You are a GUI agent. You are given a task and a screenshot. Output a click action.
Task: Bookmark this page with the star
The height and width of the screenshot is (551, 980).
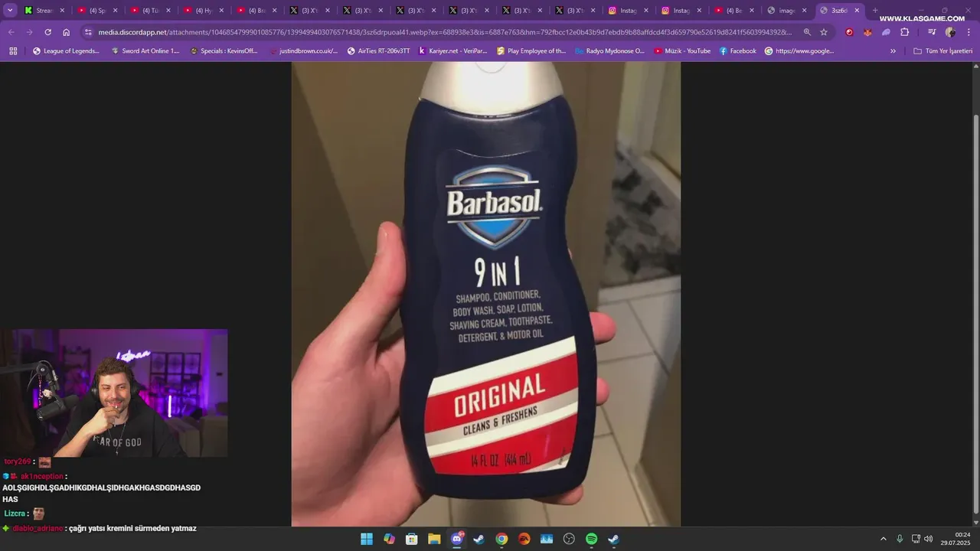[x=824, y=32]
